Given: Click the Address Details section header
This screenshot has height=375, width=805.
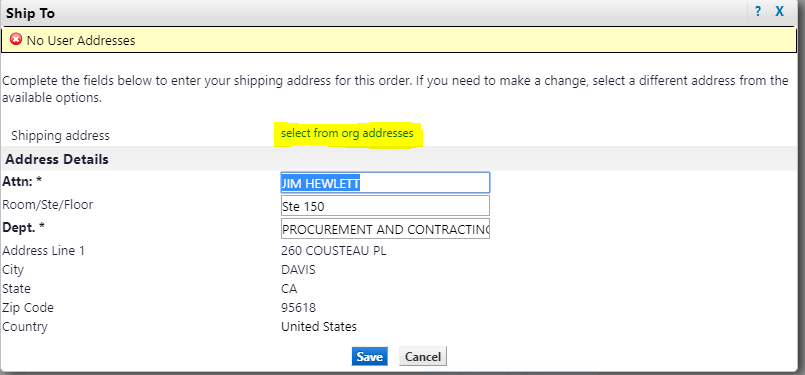Looking at the screenshot, I should pos(57,159).
